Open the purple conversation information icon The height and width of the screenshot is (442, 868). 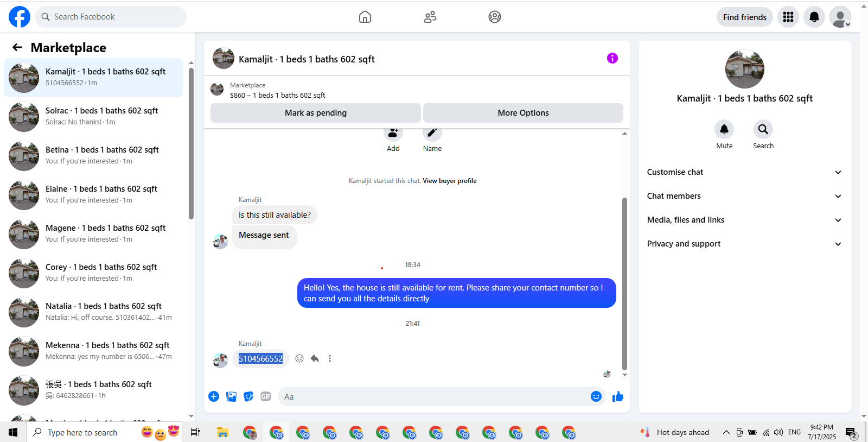(612, 58)
